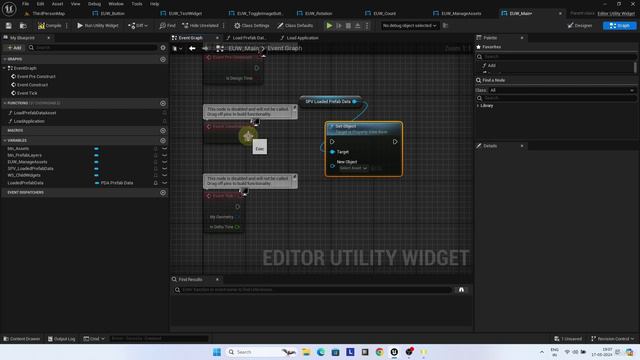
Task: Open the Edit menu
Action: click(x=40, y=4)
